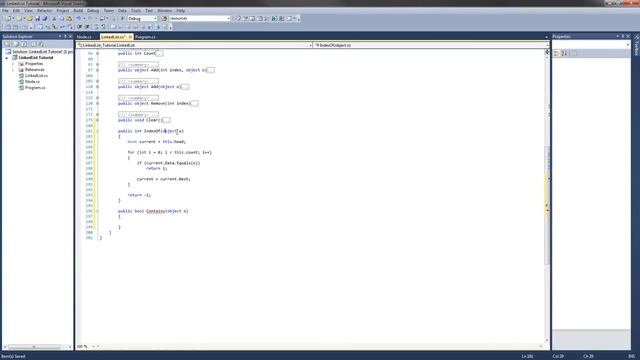This screenshot has height=360, width=640.
Task: Open the Toolbox side tab
Action: [636, 46]
